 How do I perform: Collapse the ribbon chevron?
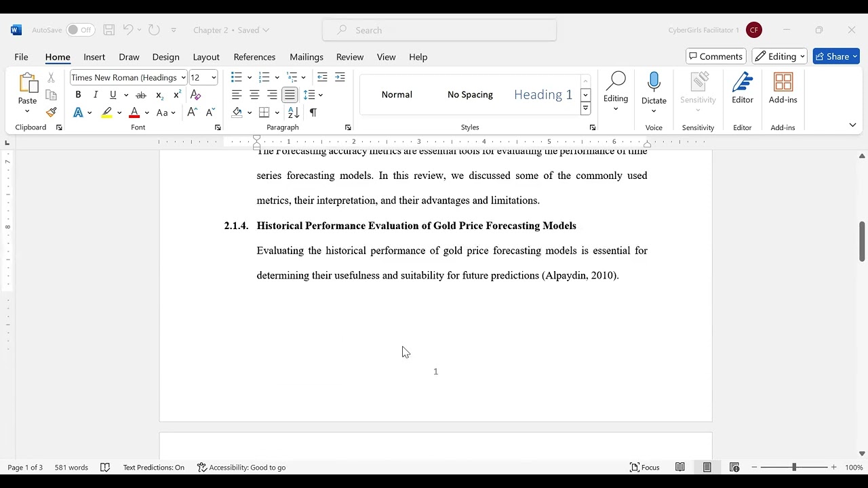852,125
